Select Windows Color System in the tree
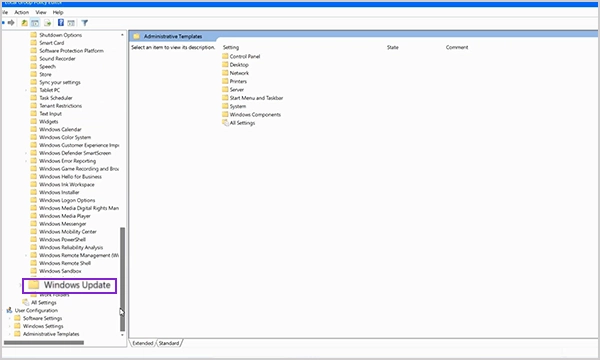 point(65,137)
